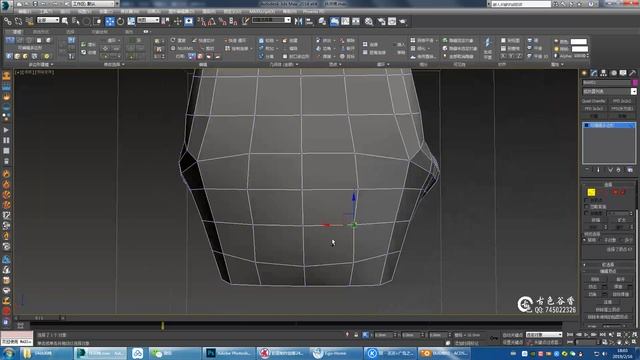Toggle the Auto Key button
The width and height of the screenshot is (640, 360).
512,335
